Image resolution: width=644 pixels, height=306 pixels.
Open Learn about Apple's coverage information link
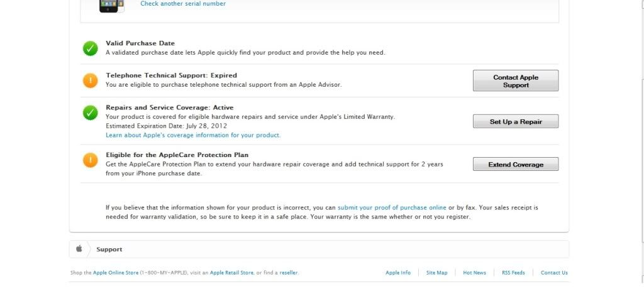[193, 135]
